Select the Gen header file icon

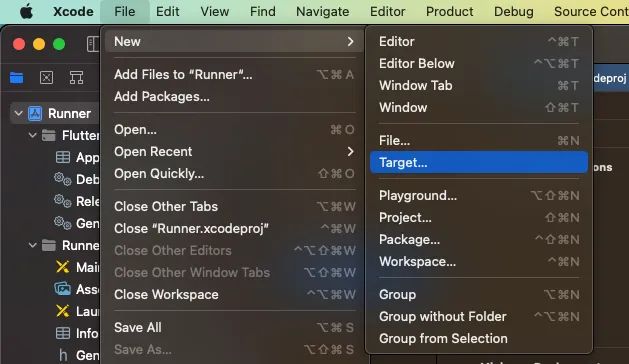63,355
